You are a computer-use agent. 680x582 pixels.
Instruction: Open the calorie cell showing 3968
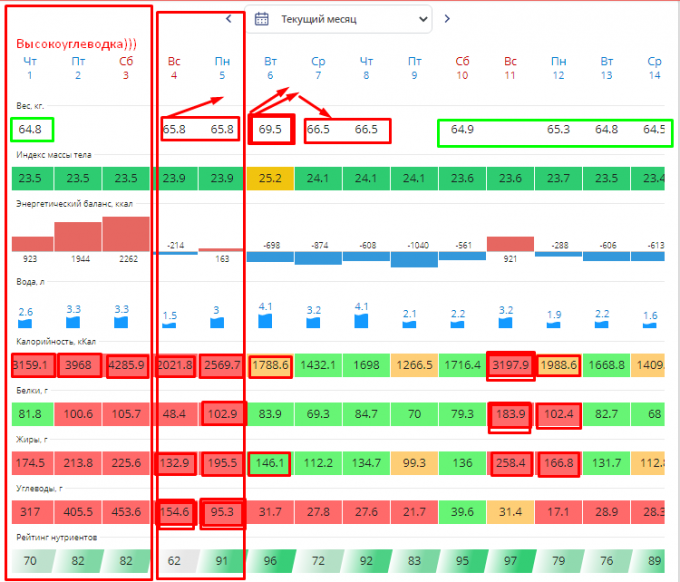78,366
